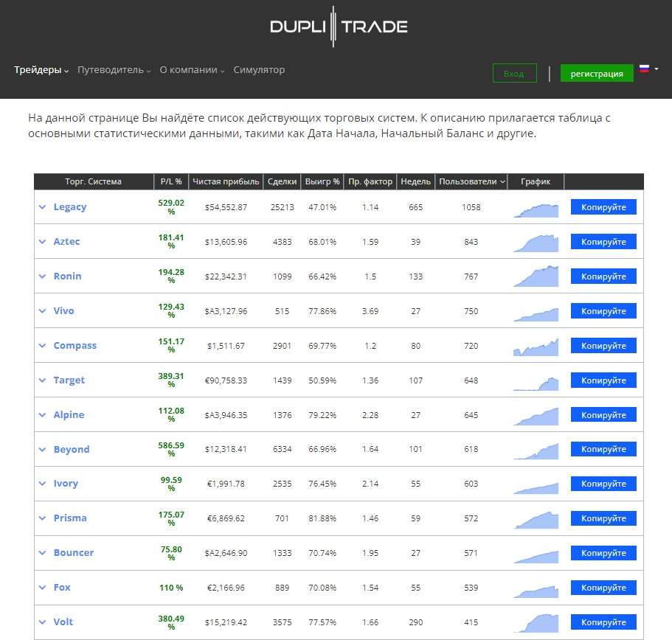
Task: Expand the Vivo row details
Action: [x=43, y=311]
